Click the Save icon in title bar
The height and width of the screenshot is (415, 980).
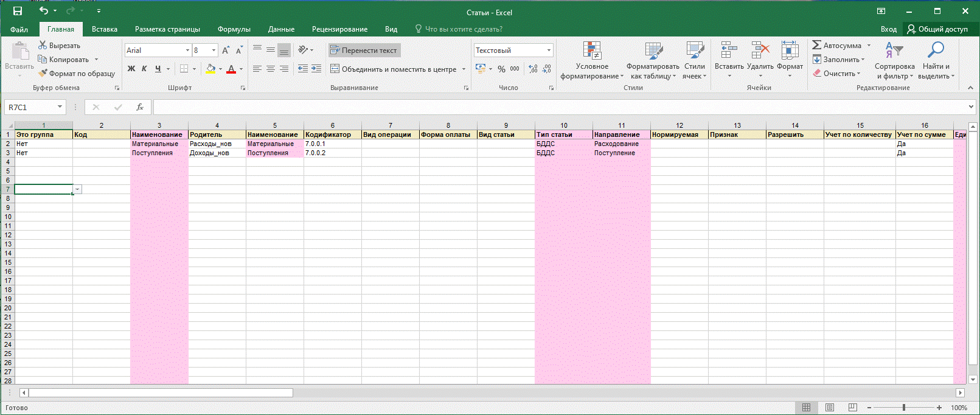pos(18,12)
